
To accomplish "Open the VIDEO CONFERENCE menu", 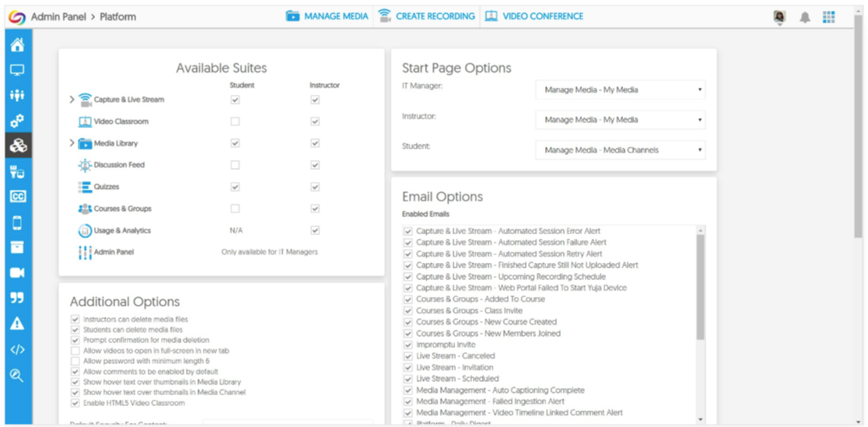I will pos(534,16).
